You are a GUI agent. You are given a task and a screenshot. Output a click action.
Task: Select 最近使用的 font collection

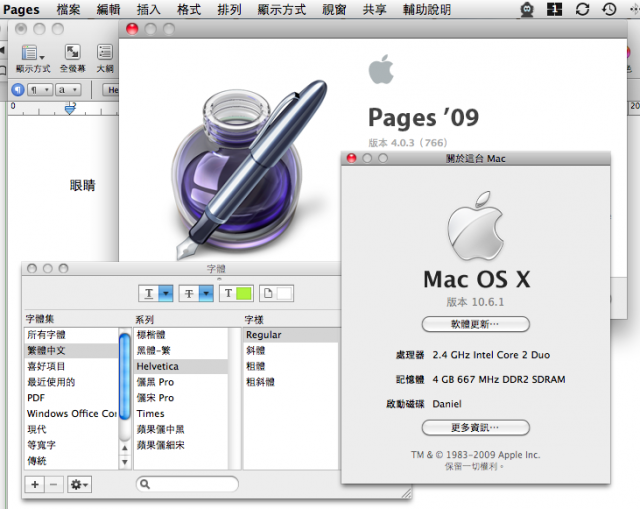[72, 382]
